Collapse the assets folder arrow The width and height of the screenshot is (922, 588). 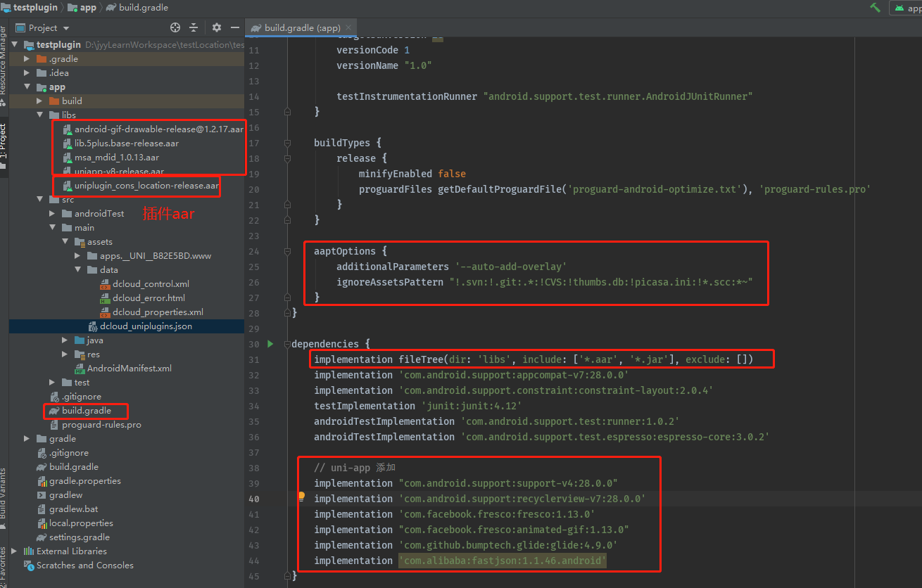pos(65,242)
